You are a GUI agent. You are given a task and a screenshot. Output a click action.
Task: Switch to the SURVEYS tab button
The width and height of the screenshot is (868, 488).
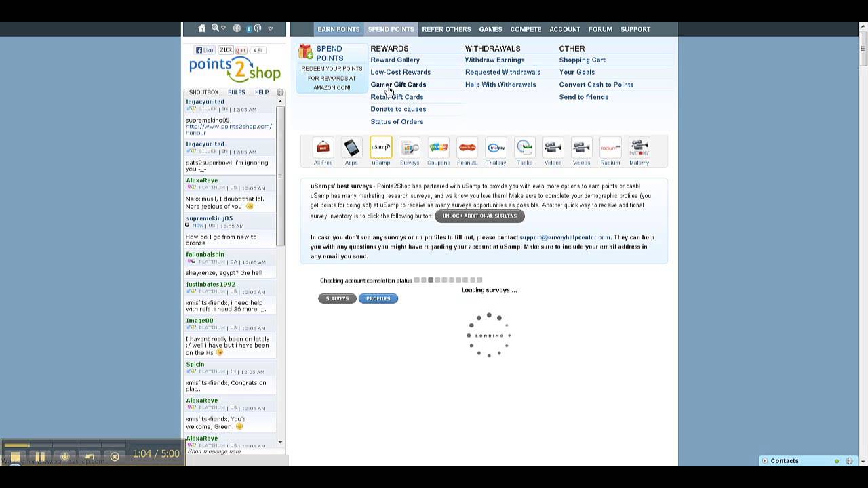coord(337,298)
